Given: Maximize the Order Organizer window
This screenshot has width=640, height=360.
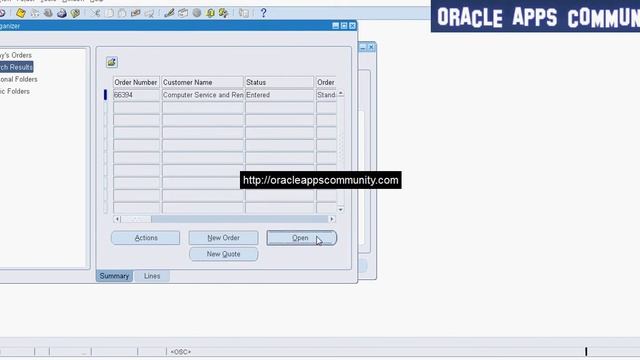Looking at the screenshot, I should click(344, 26).
